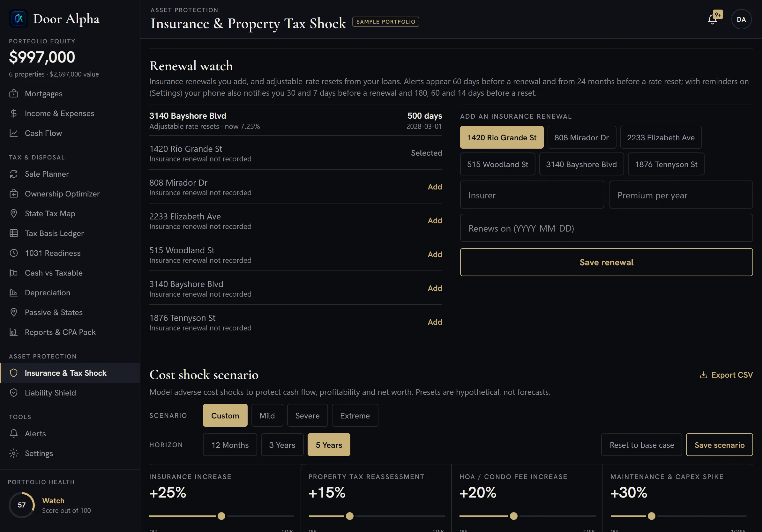Screen dimensions: 762x532
Task: Click the Depreciation bars icon
Action: tap(14, 292)
